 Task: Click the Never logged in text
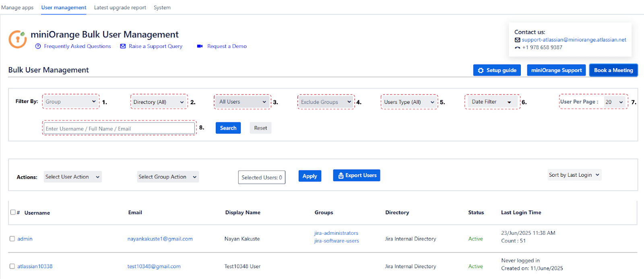[x=520, y=260]
